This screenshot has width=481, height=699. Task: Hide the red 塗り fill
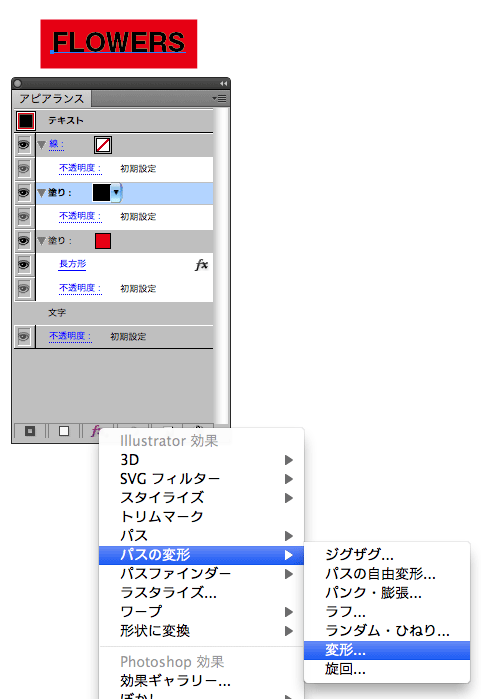point(24,241)
